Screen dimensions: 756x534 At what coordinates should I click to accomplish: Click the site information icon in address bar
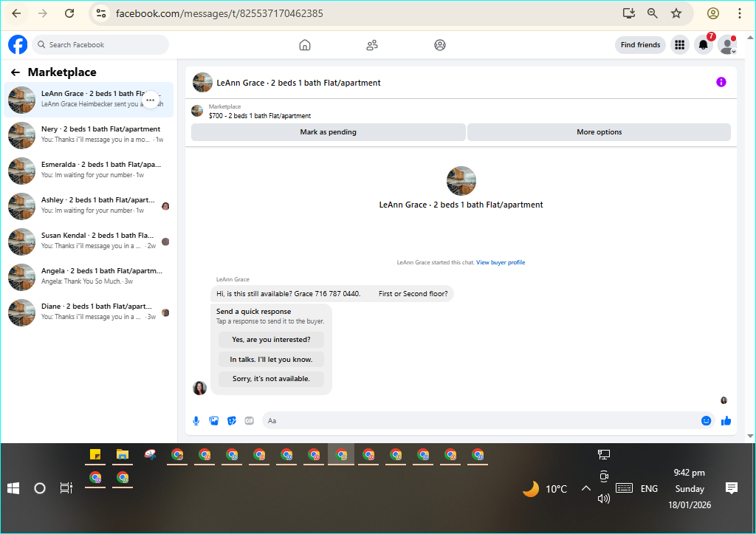[100, 13]
